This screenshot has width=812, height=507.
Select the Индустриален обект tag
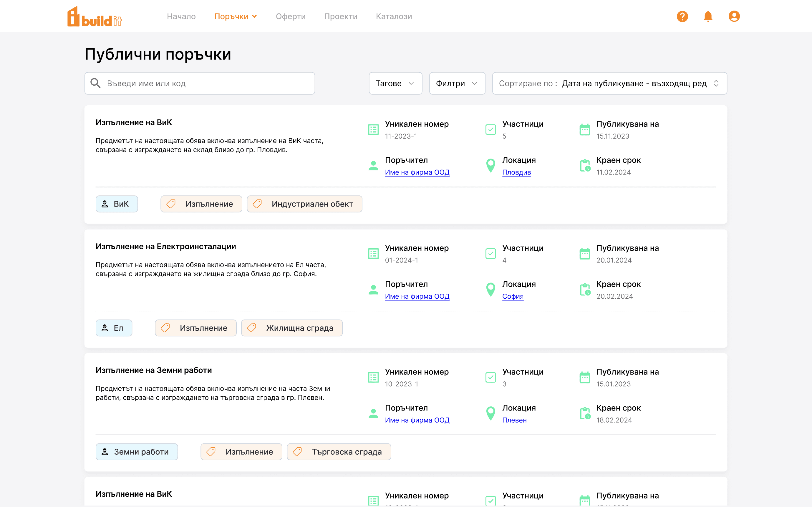tap(304, 204)
